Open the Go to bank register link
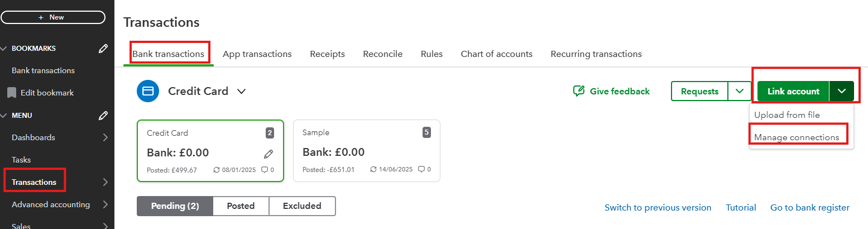 click(809, 208)
